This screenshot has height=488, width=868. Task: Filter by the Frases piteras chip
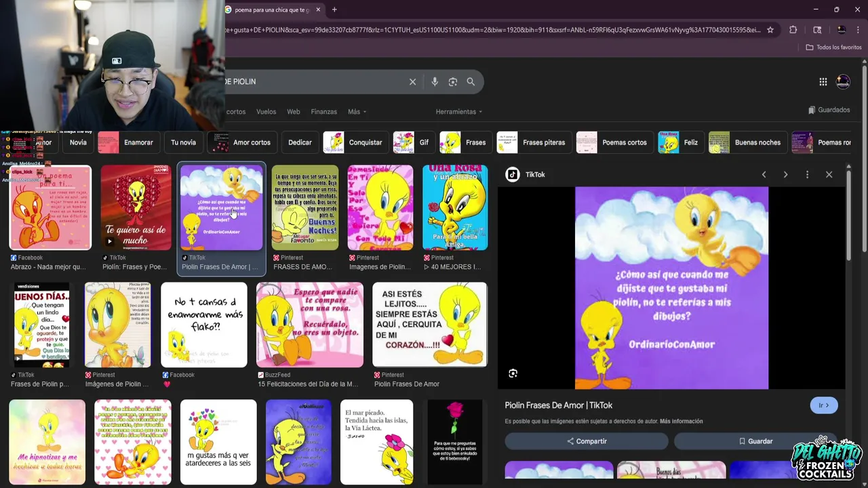(534, 142)
